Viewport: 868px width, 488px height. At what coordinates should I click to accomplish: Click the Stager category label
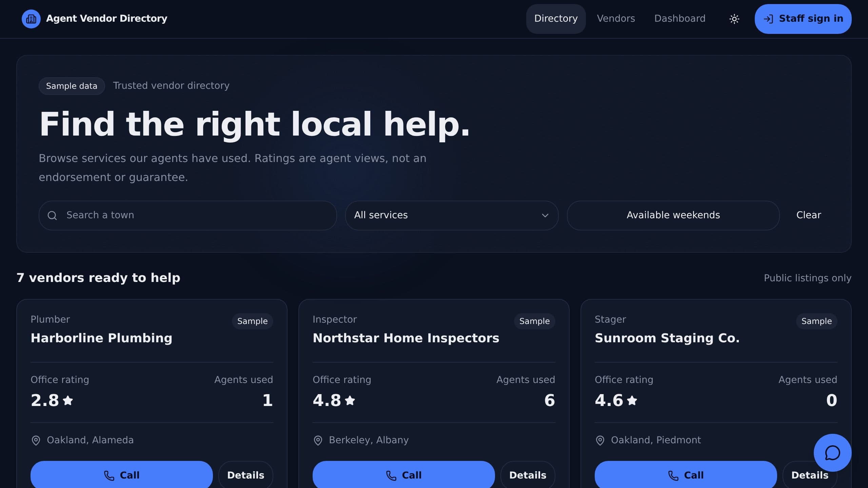[x=610, y=320]
